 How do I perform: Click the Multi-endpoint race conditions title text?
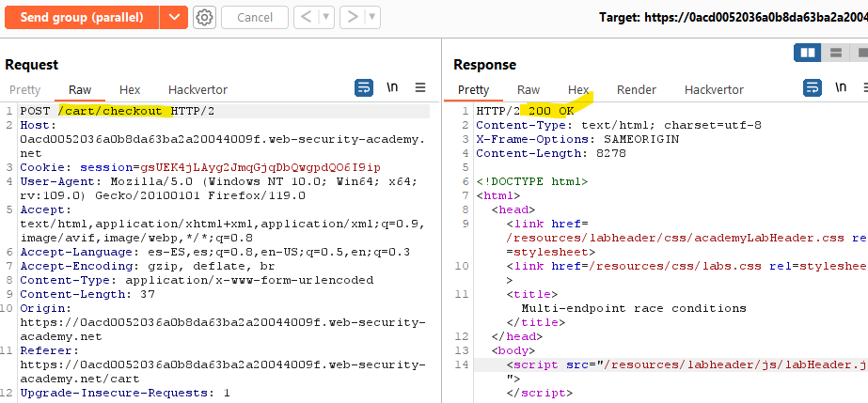[x=634, y=308]
